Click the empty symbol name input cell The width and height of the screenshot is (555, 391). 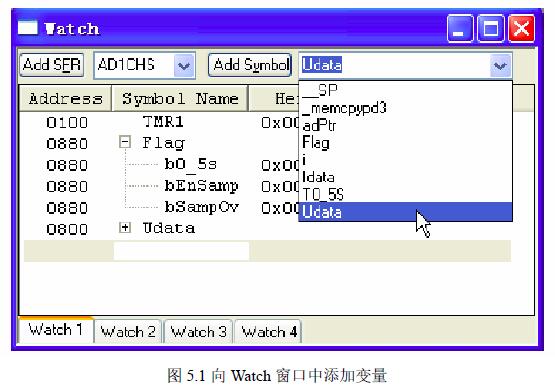181,251
